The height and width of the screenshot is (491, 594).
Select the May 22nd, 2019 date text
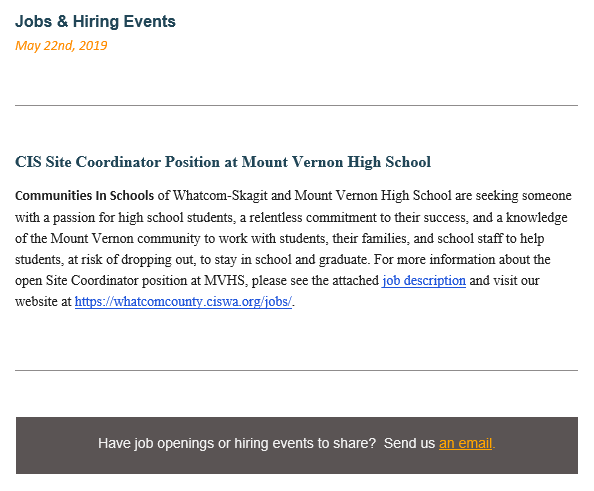61,45
